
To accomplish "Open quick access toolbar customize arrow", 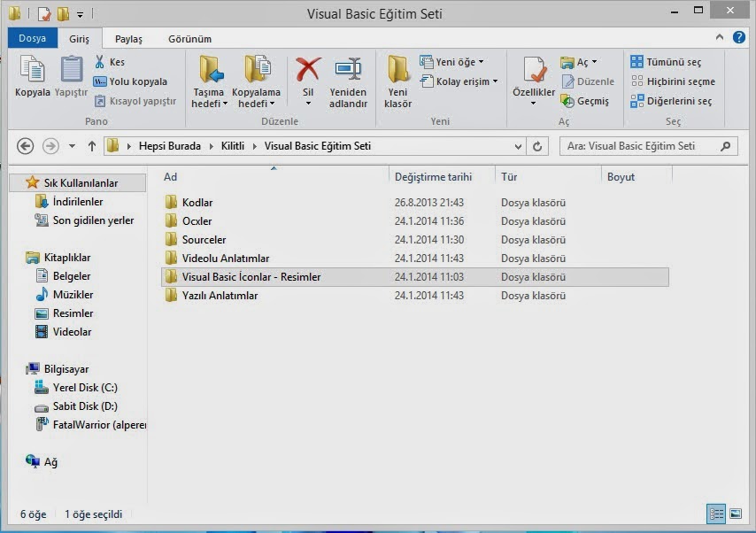I will (80, 15).
